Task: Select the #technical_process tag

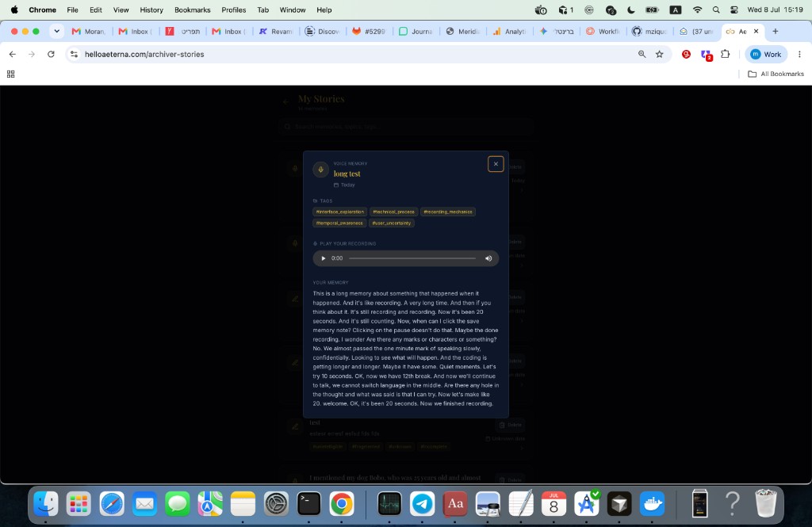Action: tap(393, 212)
